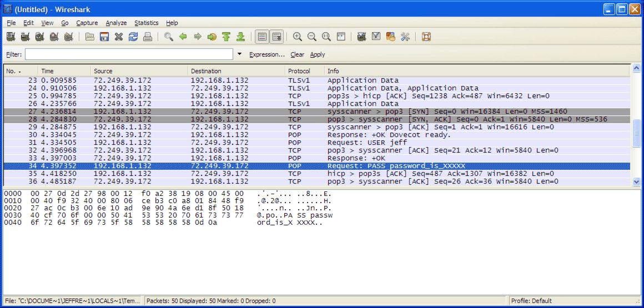Restart the current capture
Viewport: 644px width, 308px height.
68,37
